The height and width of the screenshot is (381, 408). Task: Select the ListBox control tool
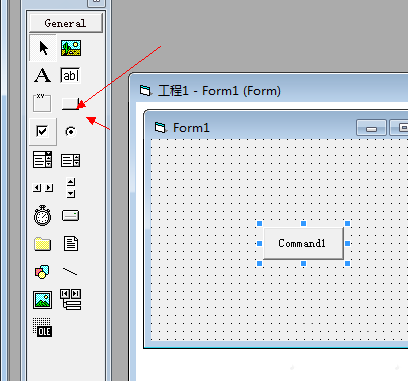[x=70, y=160]
